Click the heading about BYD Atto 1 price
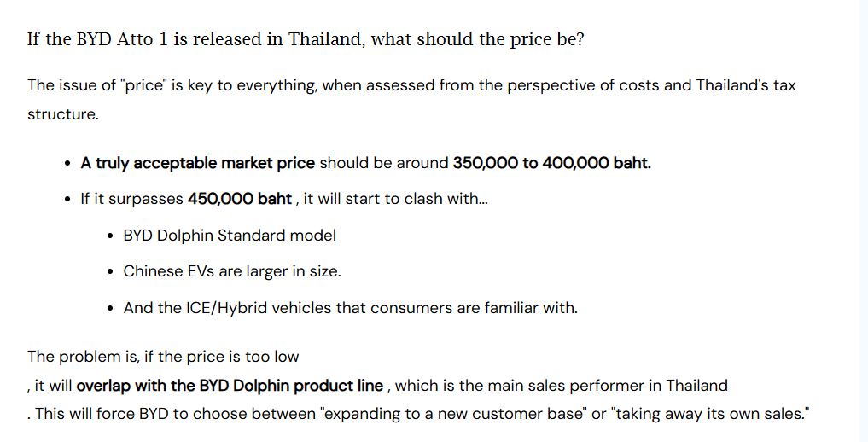 coord(306,39)
